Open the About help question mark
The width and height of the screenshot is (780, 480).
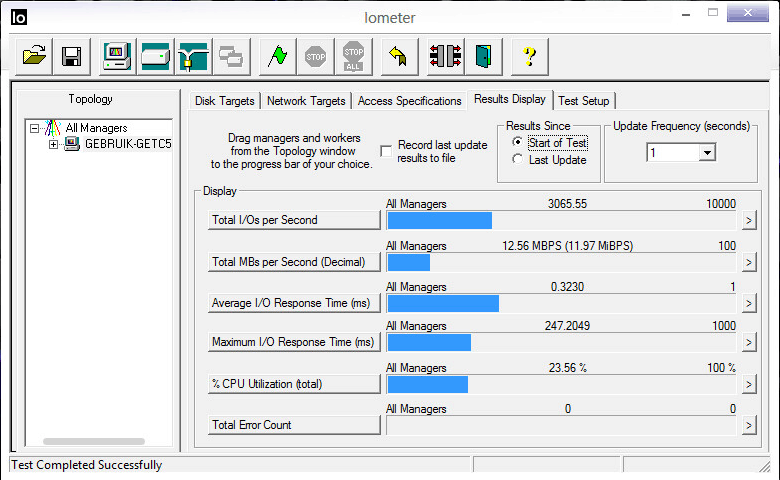tap(530, 56)
